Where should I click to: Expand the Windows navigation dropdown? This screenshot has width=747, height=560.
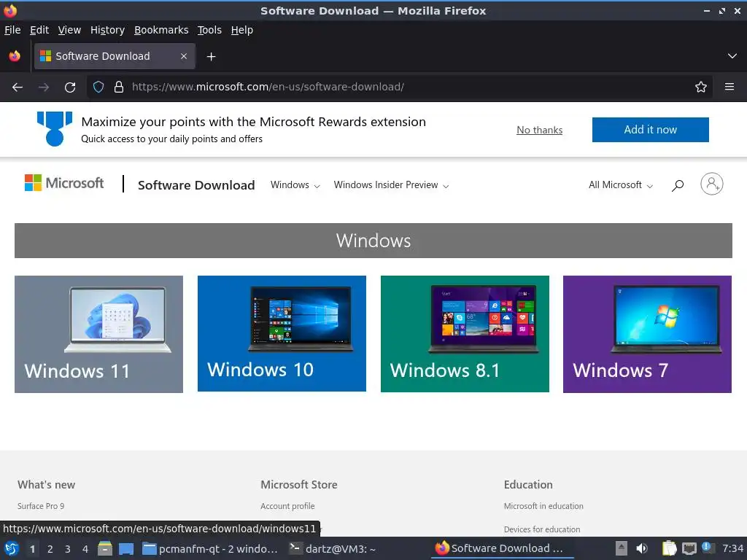pos(295,185)
